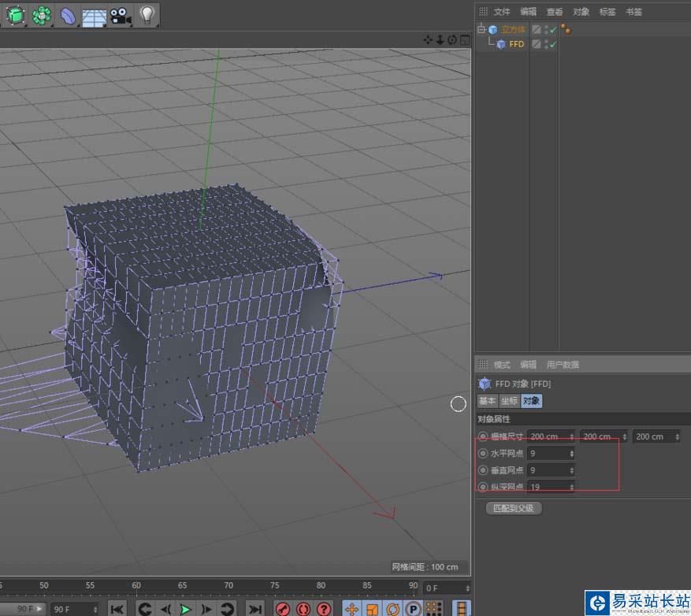The image size is (691, 616).
Task: Click the 垂直网点 stepper arrows
Action: tap(571, 470)
